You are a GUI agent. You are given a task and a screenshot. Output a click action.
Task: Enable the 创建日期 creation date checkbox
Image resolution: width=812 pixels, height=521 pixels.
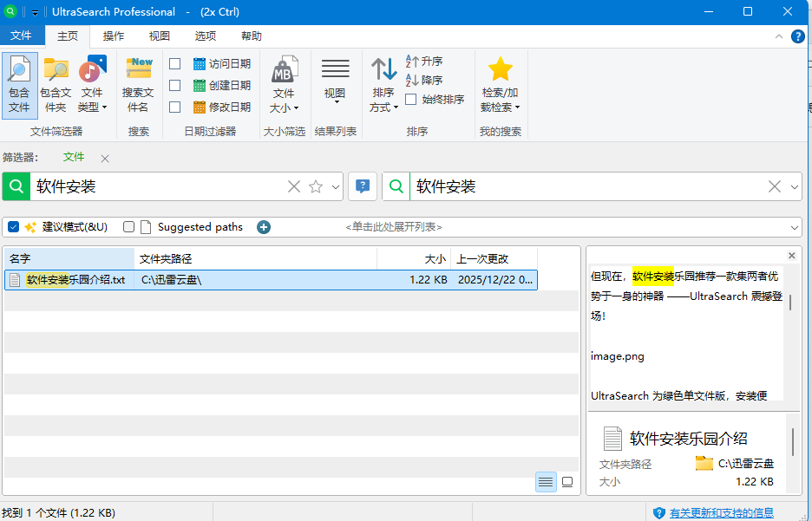tap(175, 86)
